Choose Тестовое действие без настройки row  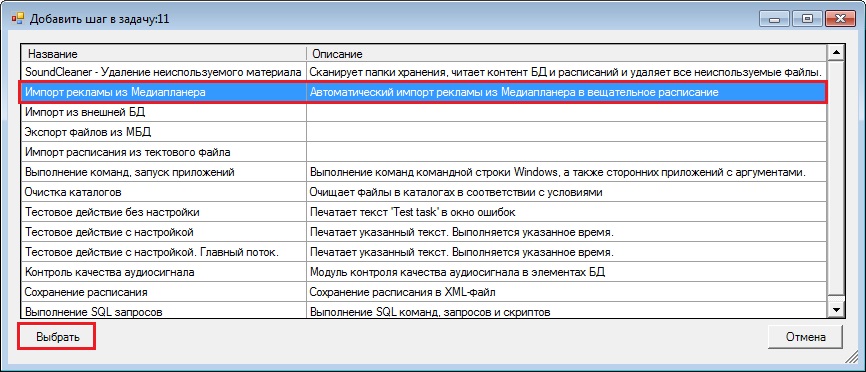click(x=424, y=212)
